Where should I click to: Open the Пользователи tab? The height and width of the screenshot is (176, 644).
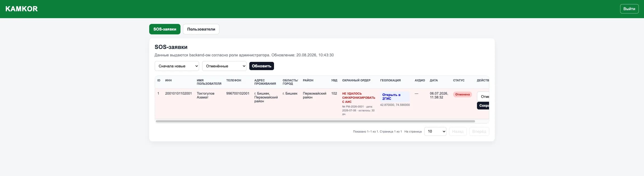coord(201,29)
